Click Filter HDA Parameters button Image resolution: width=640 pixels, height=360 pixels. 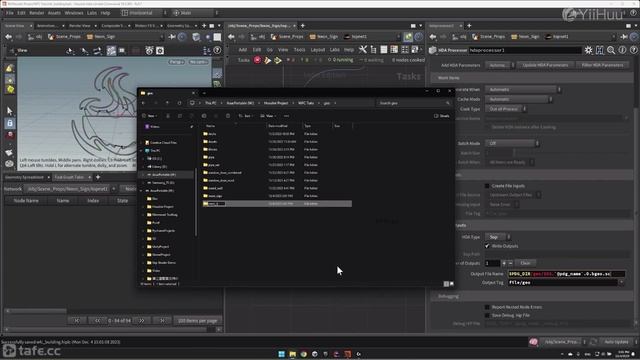coord(602,65)
